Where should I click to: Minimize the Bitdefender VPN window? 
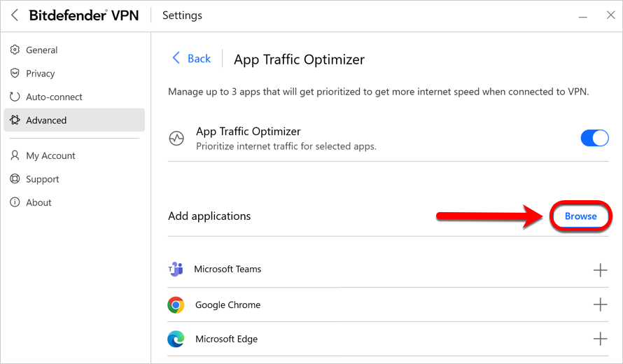(x=583, y=16)
